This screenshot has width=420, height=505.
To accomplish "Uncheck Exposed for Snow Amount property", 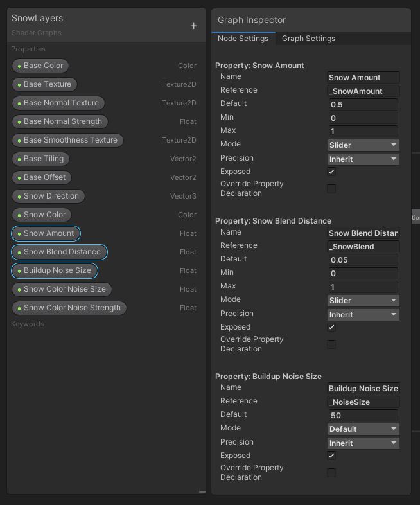I will [331, 172].
